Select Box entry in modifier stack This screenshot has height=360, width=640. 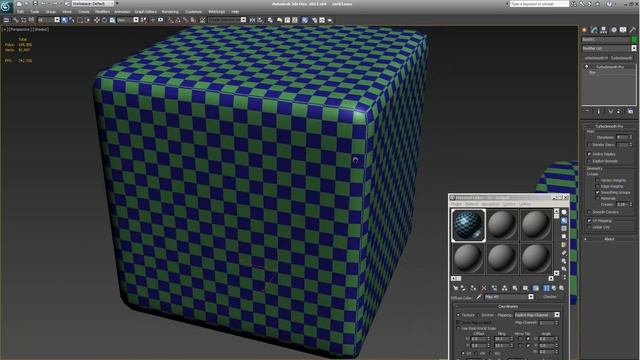pos(592,72)
